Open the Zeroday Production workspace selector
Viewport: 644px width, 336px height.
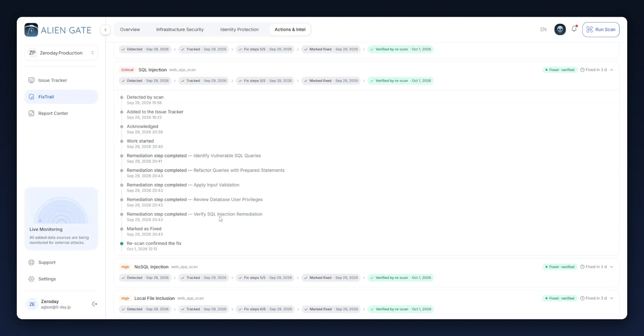click(x=61, y=53)
